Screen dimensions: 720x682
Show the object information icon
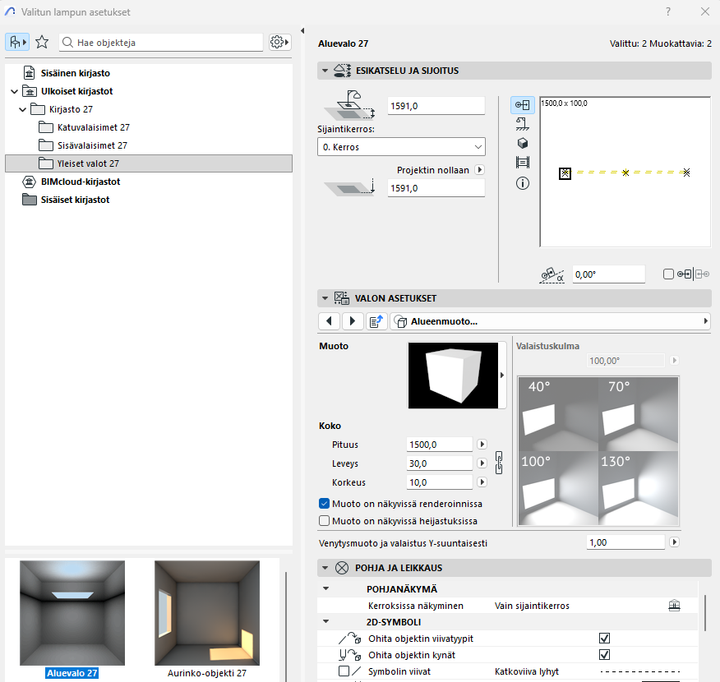[522, 183]
